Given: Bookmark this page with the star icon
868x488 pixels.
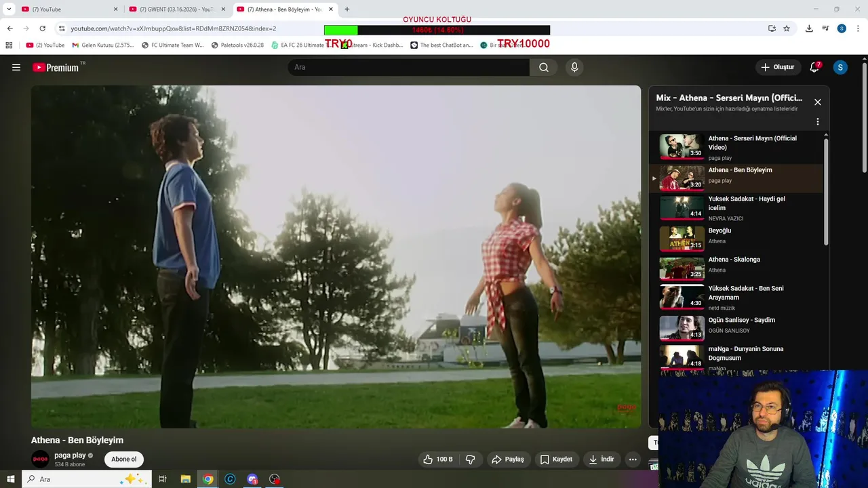Looking at the screenshot, I should point(787,28).
